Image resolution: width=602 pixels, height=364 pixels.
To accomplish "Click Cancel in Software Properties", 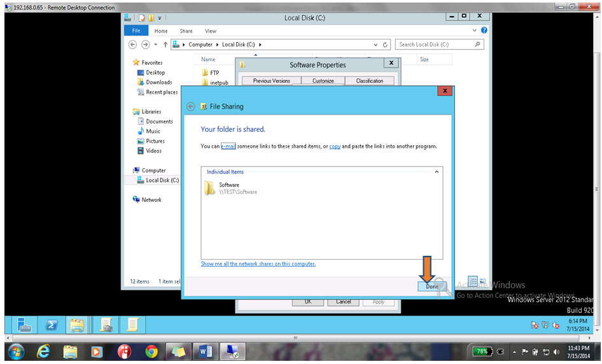I will (x=343, y=302).
